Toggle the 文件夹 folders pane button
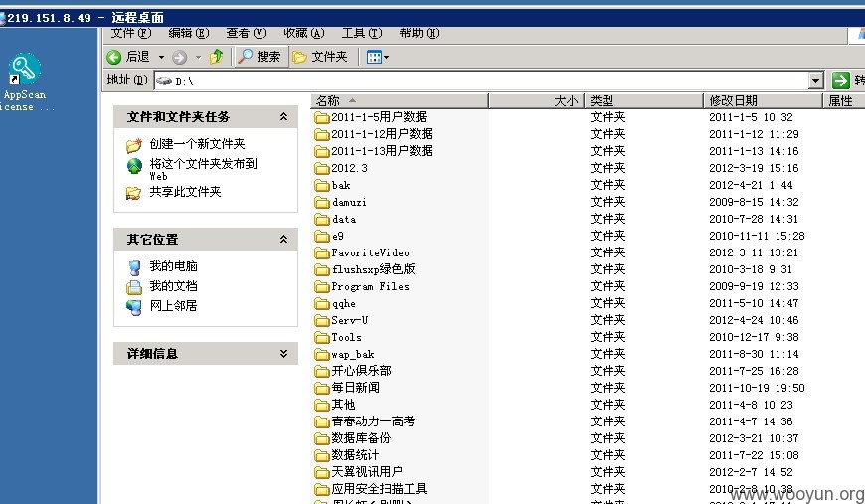This screenshot has height=504, width=865. pyautogui.click(x=320, y=57)
